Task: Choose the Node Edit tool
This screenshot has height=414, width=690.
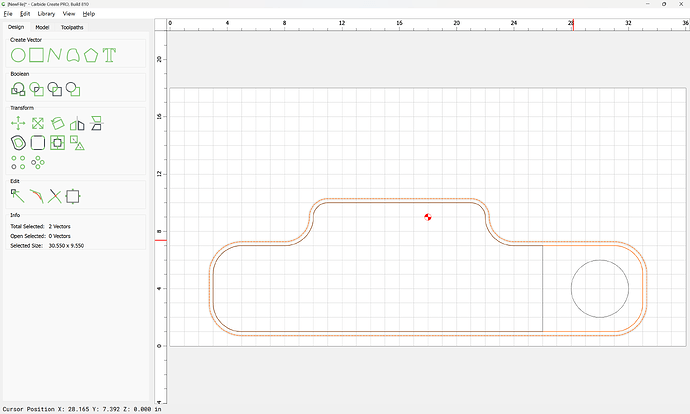Action: 18,196
